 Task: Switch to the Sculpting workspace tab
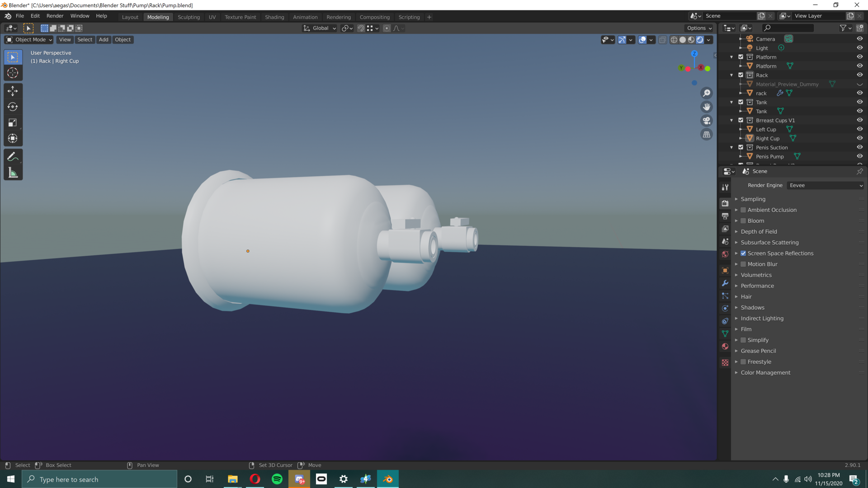point(189,17)
